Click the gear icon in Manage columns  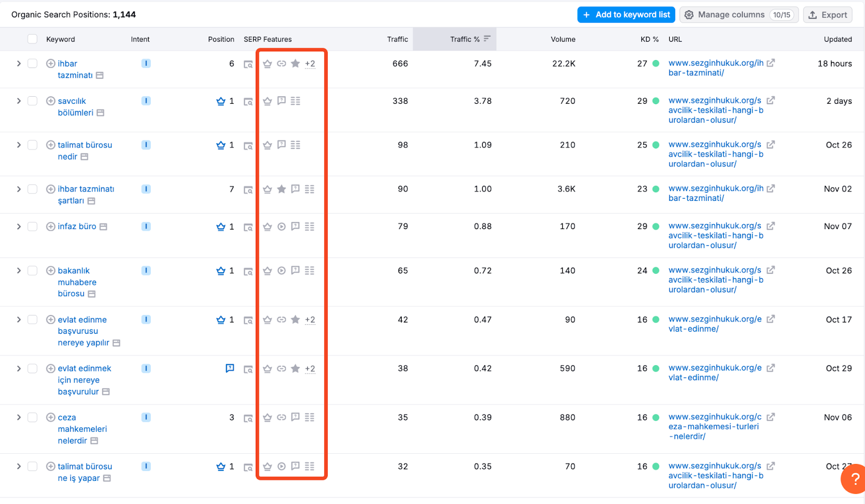tap(689, 15)
